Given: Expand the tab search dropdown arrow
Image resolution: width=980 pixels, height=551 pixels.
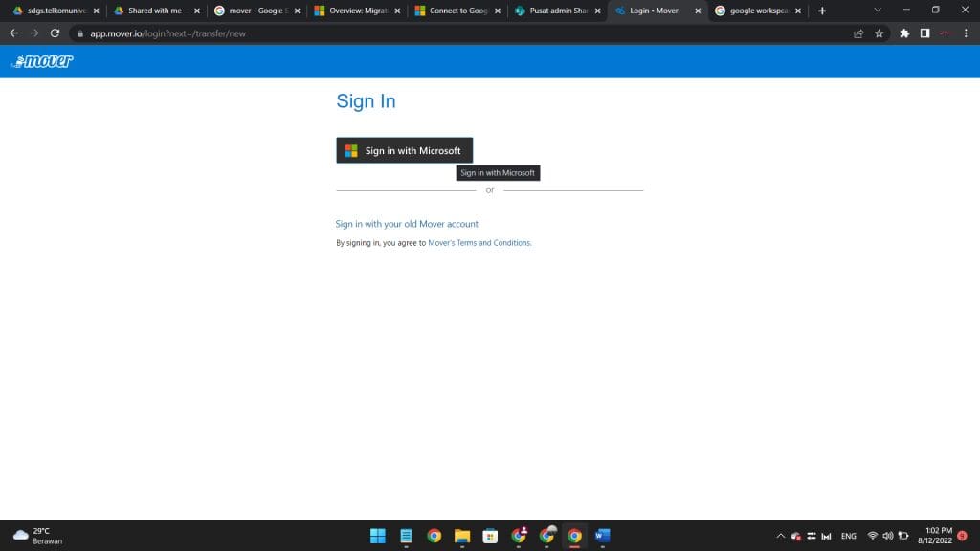Looking at the screenshot, I should (878, 10).
